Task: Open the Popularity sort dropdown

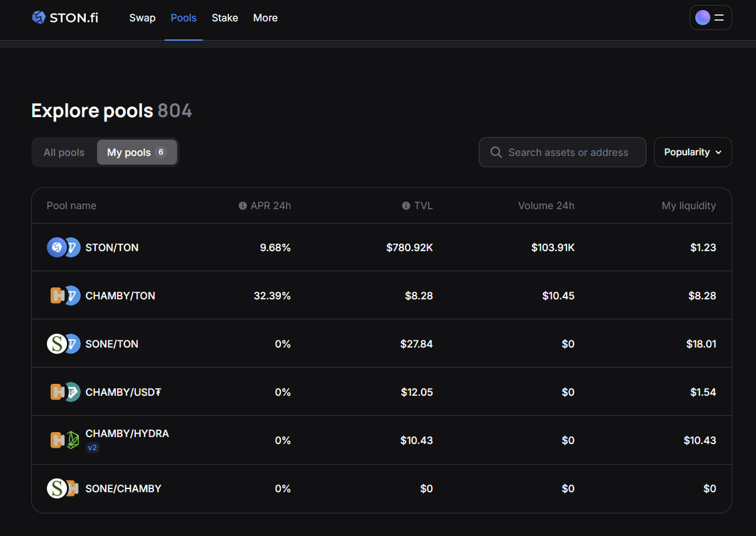Action: (693, 153)
